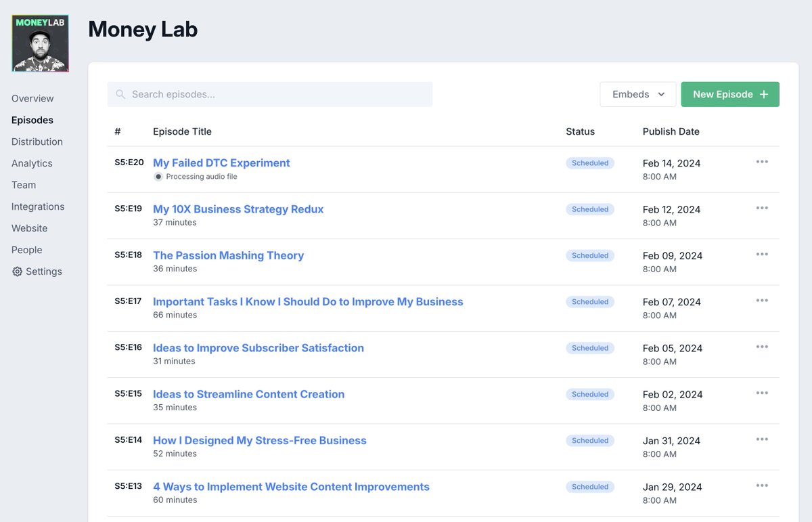
Task: Open Integrations section
Action: (x=38, y=206)
